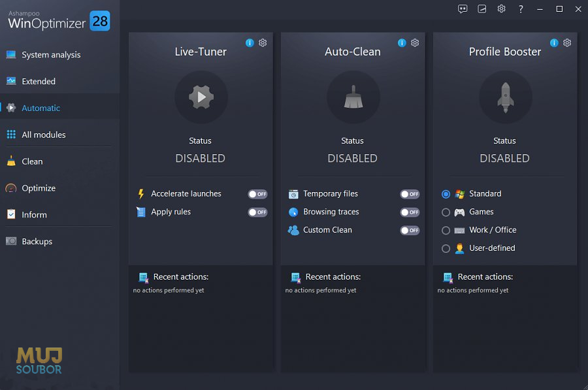Click the WinOptimizer 28 logo
Image resolution: width=588 pixels, height=390 pixels.
tap(59, 20)
